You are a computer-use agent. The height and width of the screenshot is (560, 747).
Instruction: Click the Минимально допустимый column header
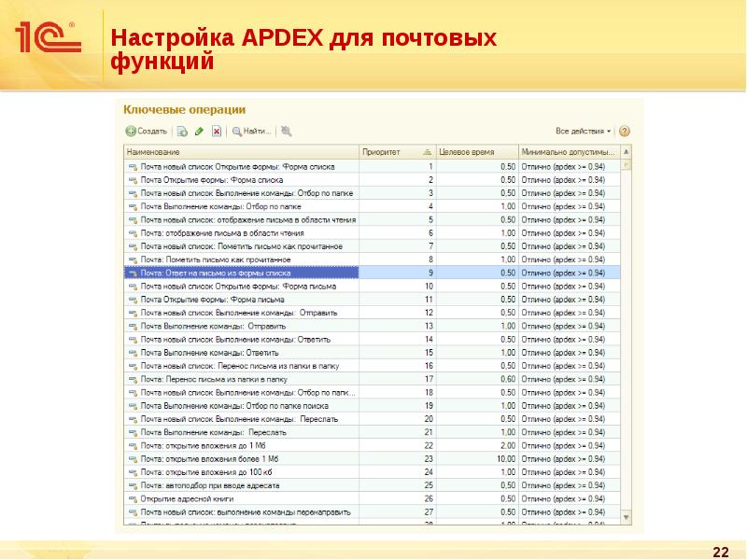(x=568, y=151)
